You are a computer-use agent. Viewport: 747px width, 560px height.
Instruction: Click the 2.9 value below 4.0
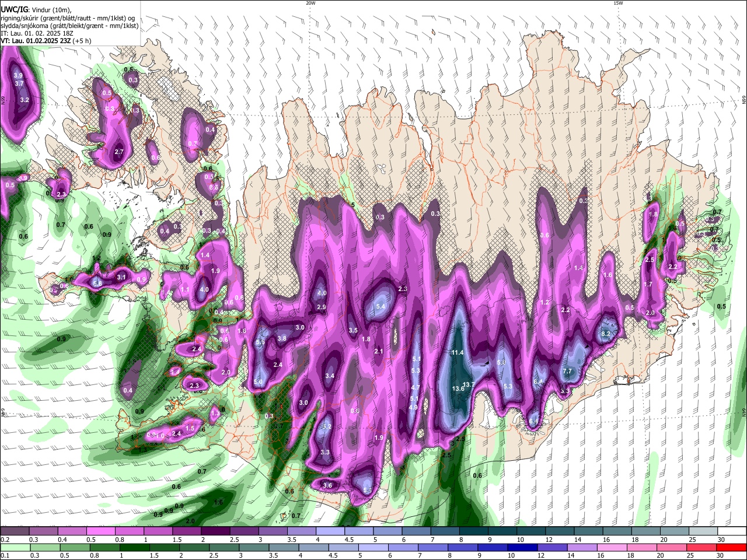click(x=322, y=307)
